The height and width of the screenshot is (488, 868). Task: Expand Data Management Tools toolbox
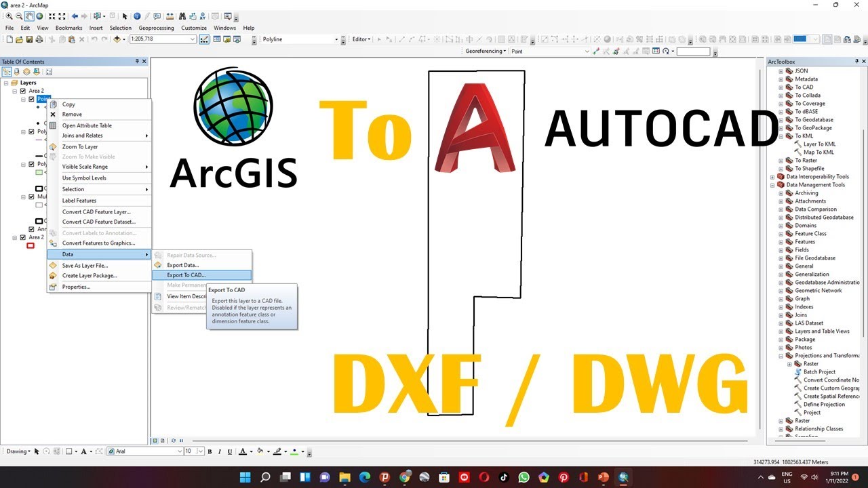point(772,185)
